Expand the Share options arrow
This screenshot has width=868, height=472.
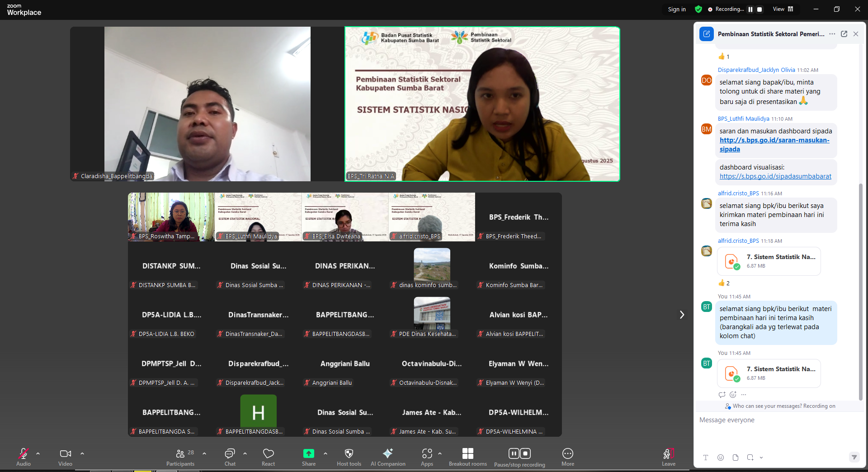click(325, 453)
